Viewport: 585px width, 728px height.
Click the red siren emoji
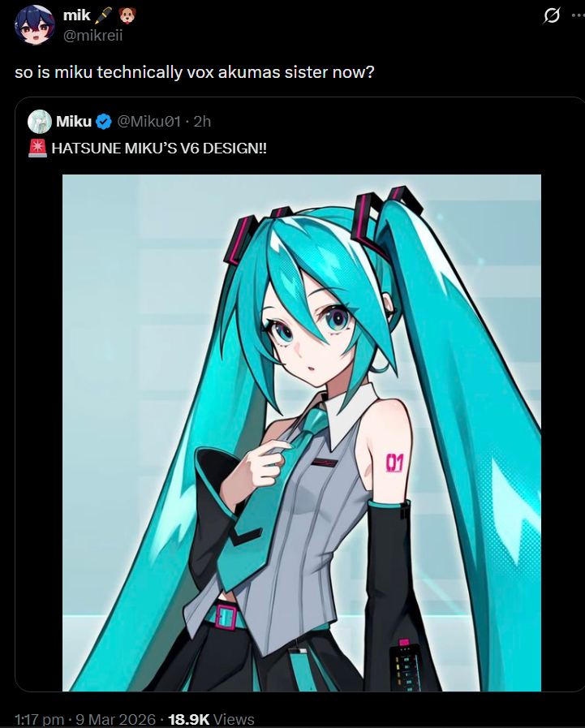[37, 148]
